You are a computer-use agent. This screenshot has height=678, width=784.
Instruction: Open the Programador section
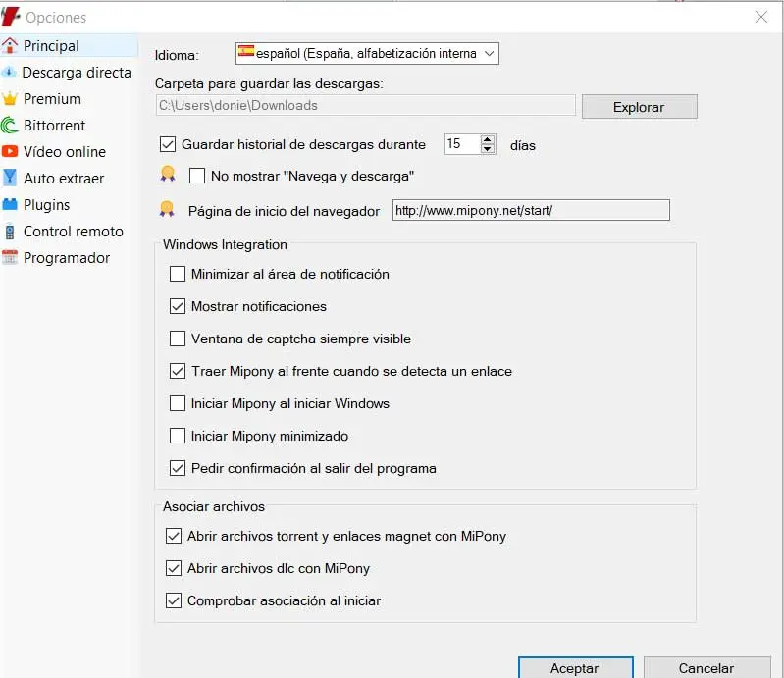(69, 257)
